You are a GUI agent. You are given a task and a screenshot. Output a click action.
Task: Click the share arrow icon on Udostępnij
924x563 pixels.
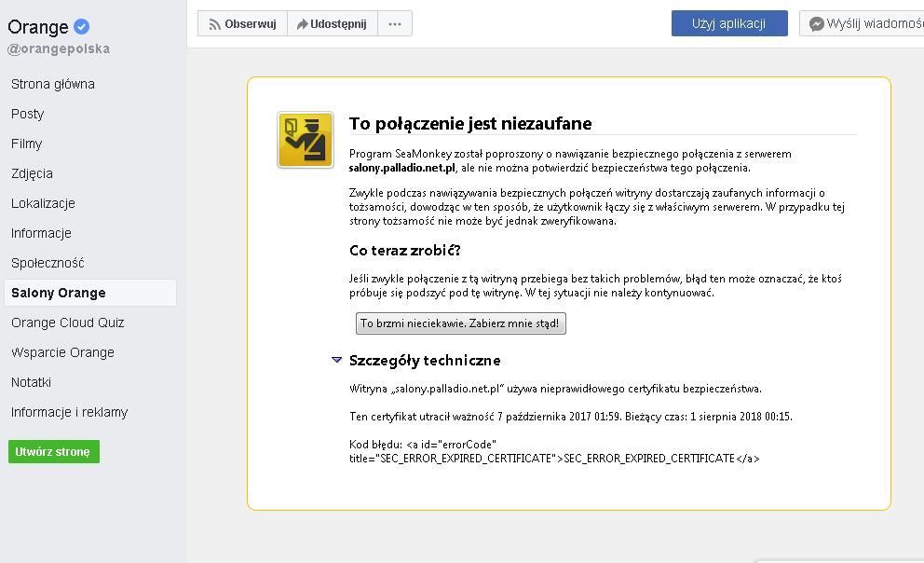click(x=303, y=24)
